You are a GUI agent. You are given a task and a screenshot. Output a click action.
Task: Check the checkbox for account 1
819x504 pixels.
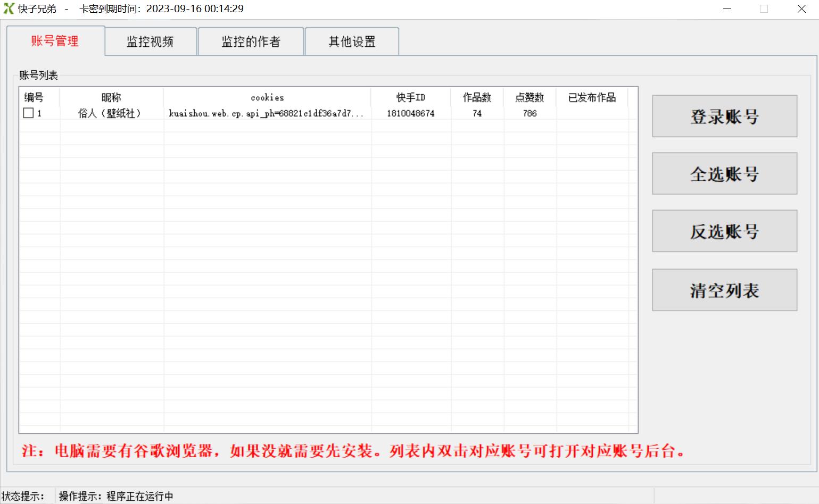(x=29, y=113)
